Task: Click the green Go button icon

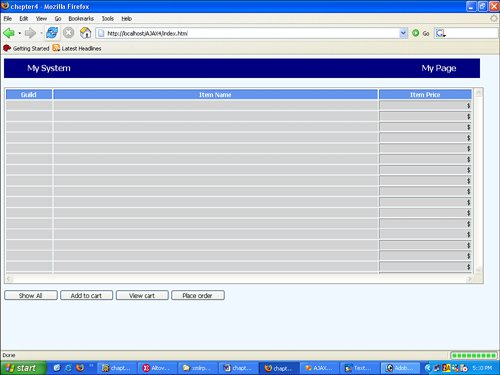Action: click(415, 33)
